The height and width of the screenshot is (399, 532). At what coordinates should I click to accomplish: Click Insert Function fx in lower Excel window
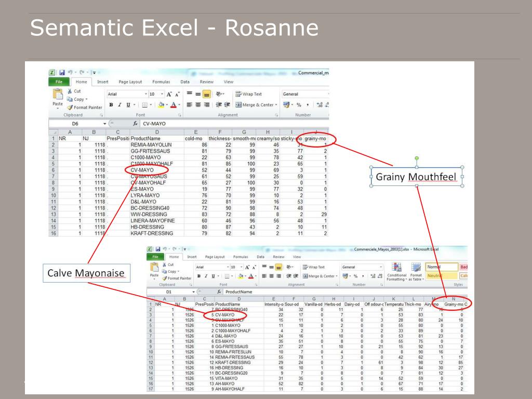(x=219, y=292)
